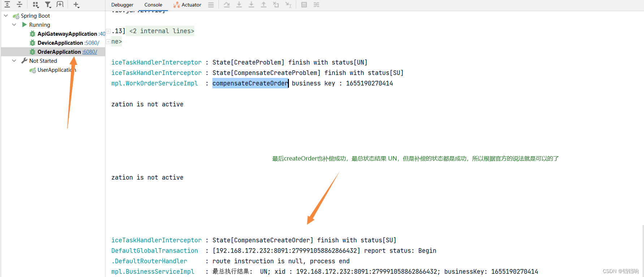Click the highlighted 'compensateCreateOrder' text

[x=250, y=83]
